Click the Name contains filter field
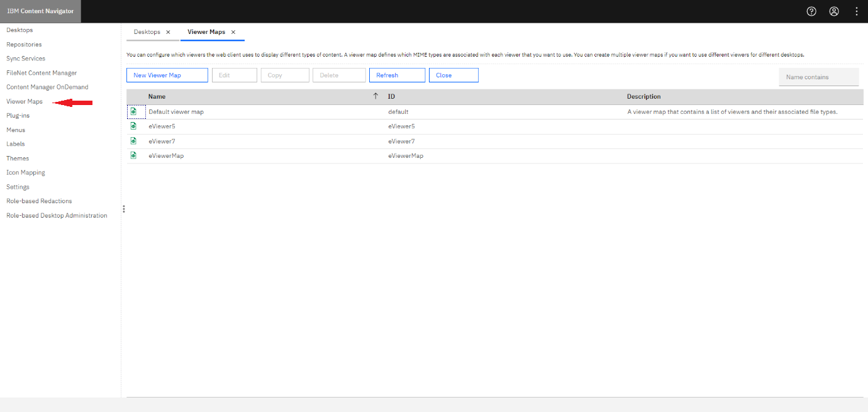This screenshot has width=868, height=412. click(x=818, y=76)
